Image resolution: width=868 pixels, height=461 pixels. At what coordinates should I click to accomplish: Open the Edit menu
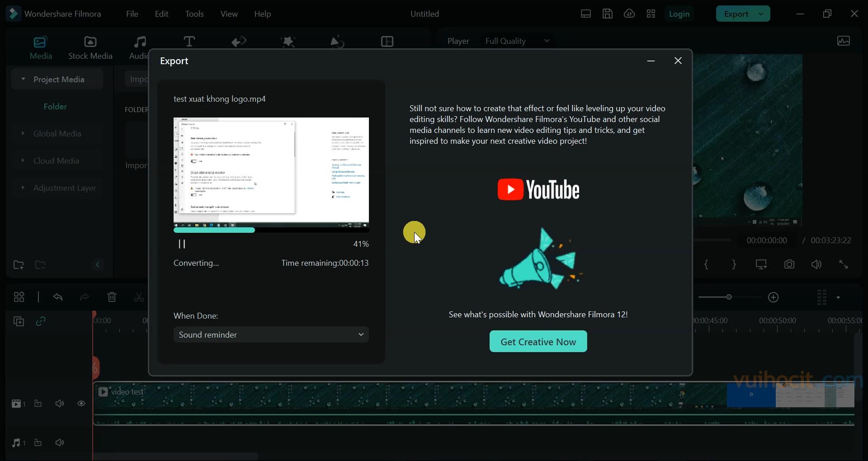161,14
